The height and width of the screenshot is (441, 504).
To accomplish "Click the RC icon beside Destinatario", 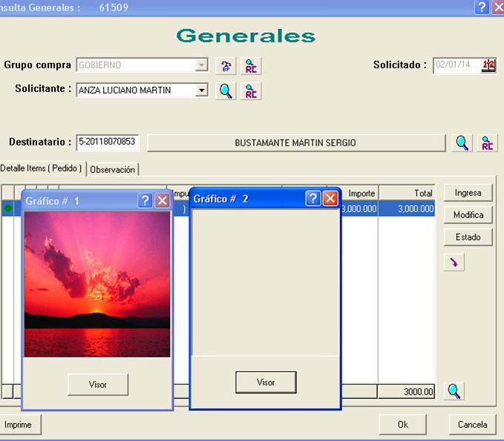I will click(487, 143).
